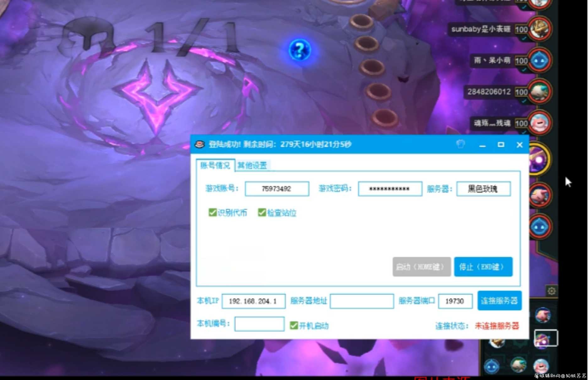Toggle 识别代币 checkbox
588x380 pixels.
212,213
